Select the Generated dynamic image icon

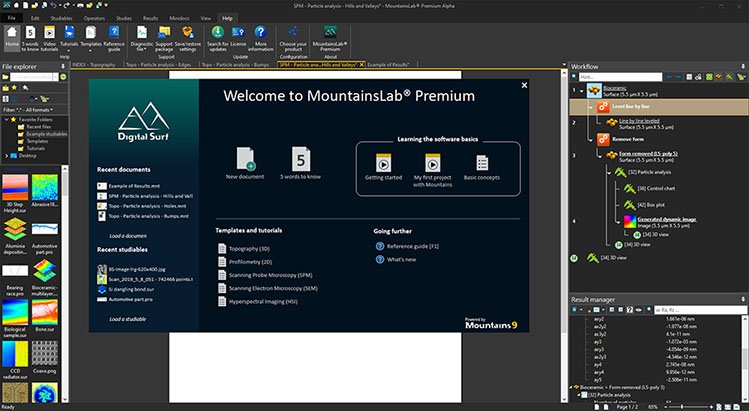click(x=630, y=222)
